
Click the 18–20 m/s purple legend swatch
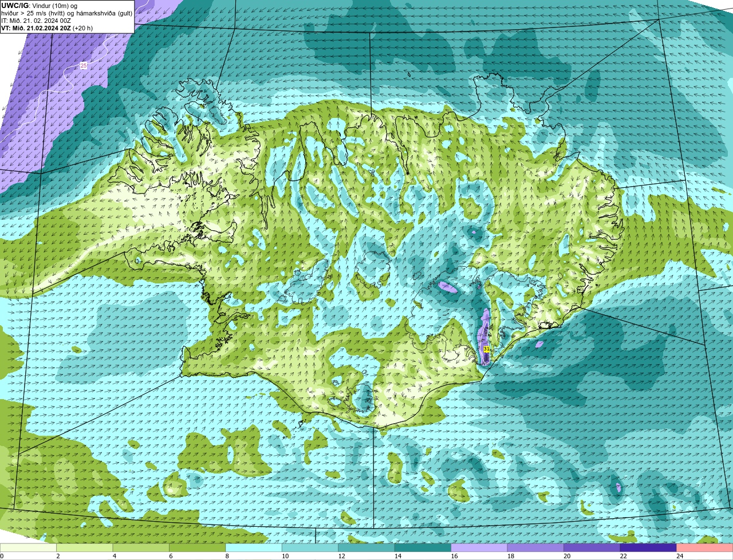(535, 547)
